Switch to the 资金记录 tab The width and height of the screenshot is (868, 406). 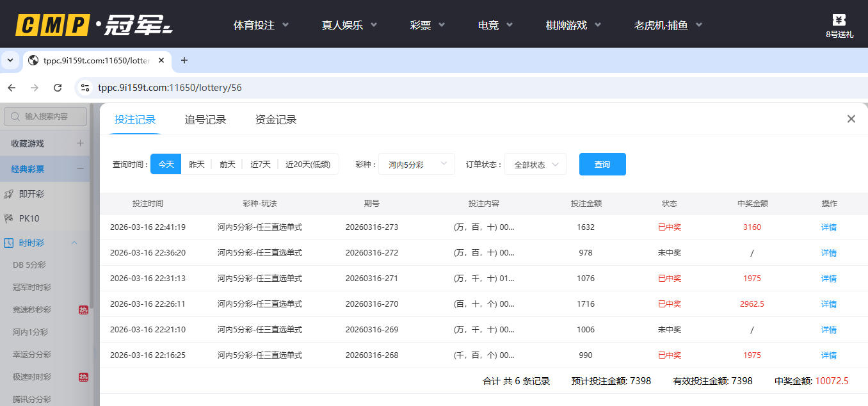point(276,120)
